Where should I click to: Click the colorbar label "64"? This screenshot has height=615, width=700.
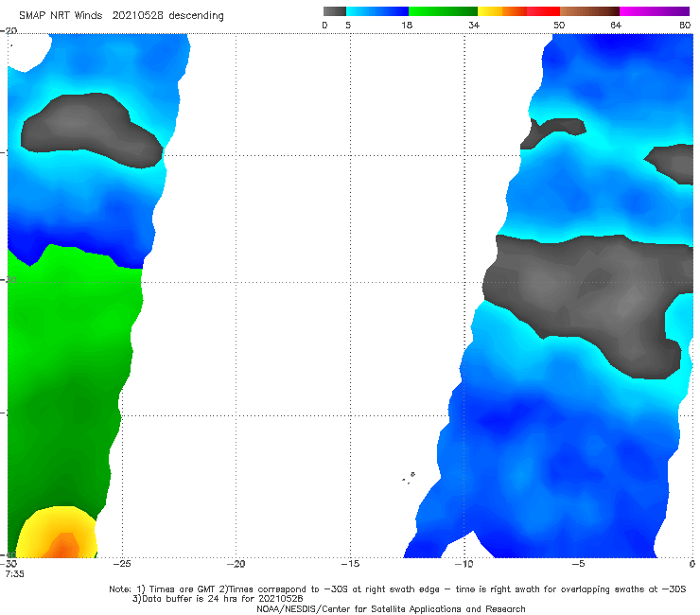tap(616, 25)
